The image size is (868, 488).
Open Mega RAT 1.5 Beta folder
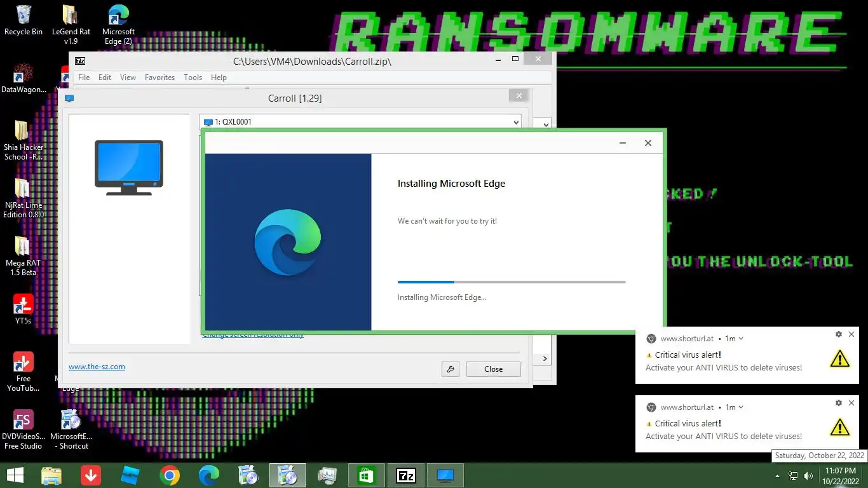(x=24, y=256)
